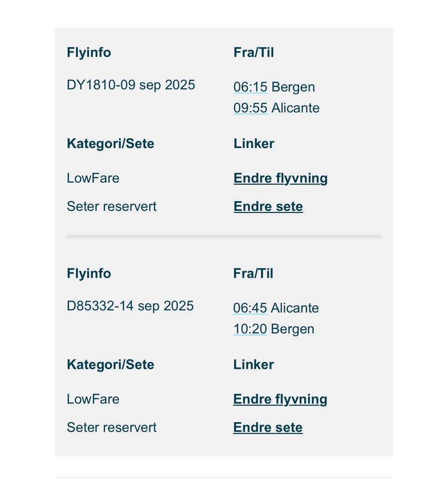
Task: Select Seter reservert for the D85332 flight
Action: [x=112, y=427]
